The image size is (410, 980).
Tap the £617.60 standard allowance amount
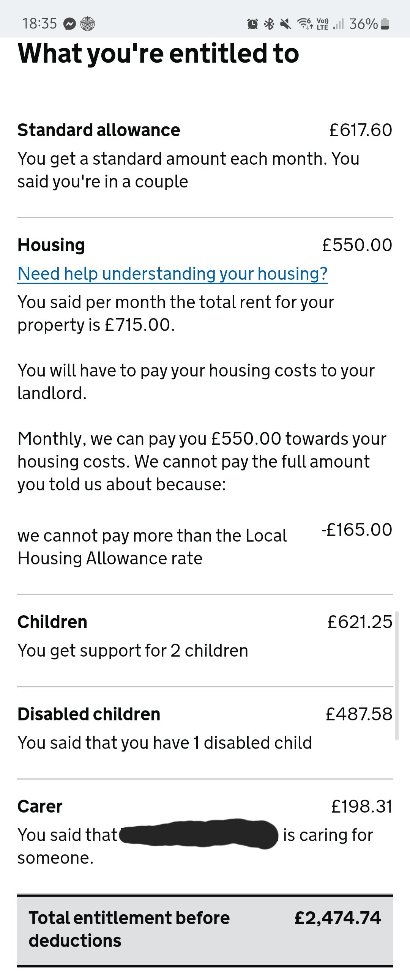[x=361, y=130]
